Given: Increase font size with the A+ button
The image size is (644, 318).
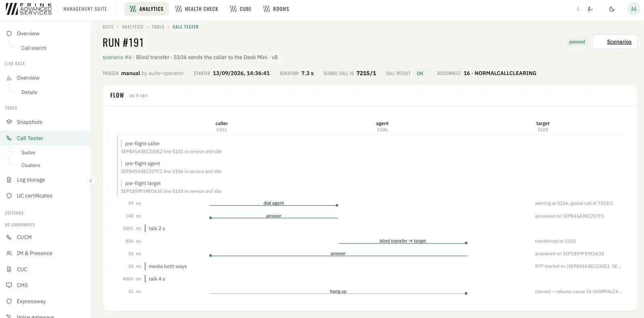Looking at the screenshot, I should (x=590, y=9).
